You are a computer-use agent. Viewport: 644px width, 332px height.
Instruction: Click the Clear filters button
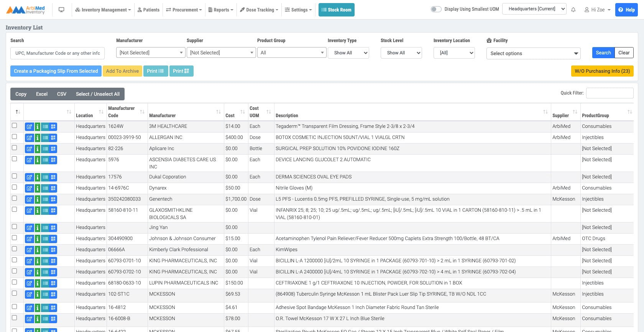[x=624, y=53]
